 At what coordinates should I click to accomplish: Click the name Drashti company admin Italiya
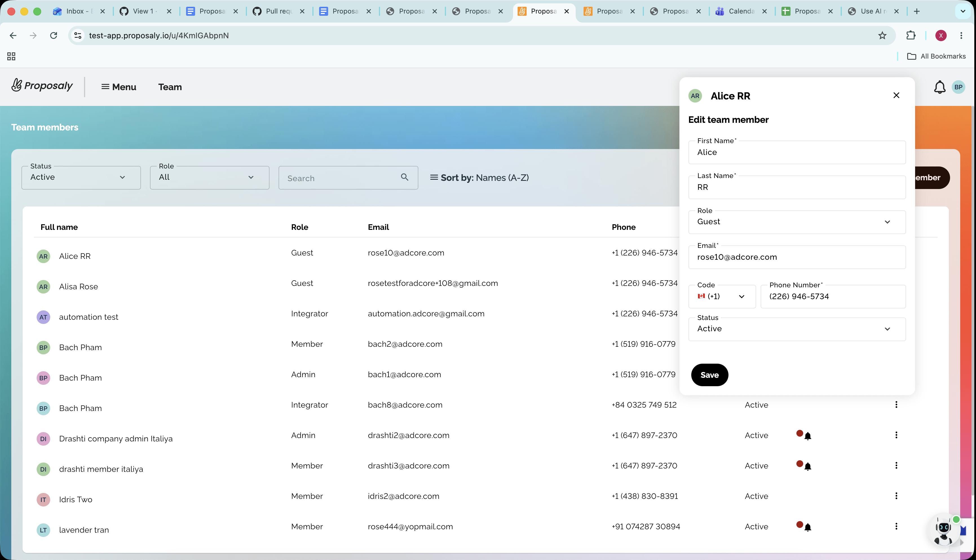[x=116, y=439]
